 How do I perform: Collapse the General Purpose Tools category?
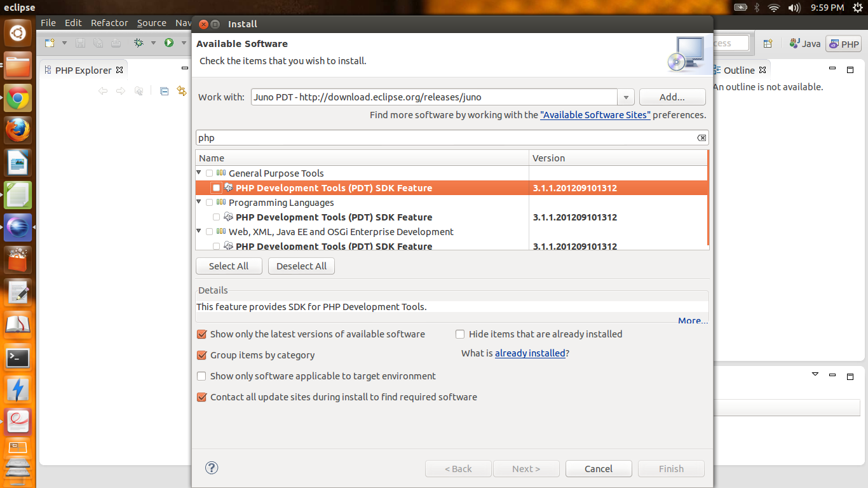pyautogui.click(x=199, y=173)
